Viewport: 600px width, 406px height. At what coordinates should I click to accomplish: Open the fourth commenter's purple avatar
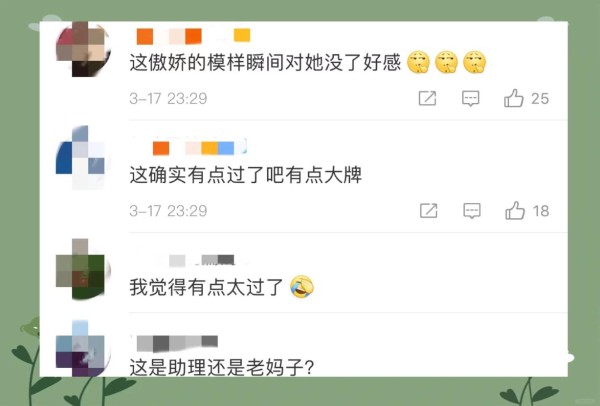click(x=83, y=349)
